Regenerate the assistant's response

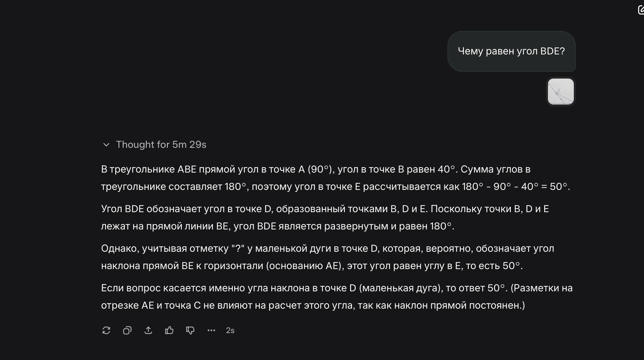(106, 330)
